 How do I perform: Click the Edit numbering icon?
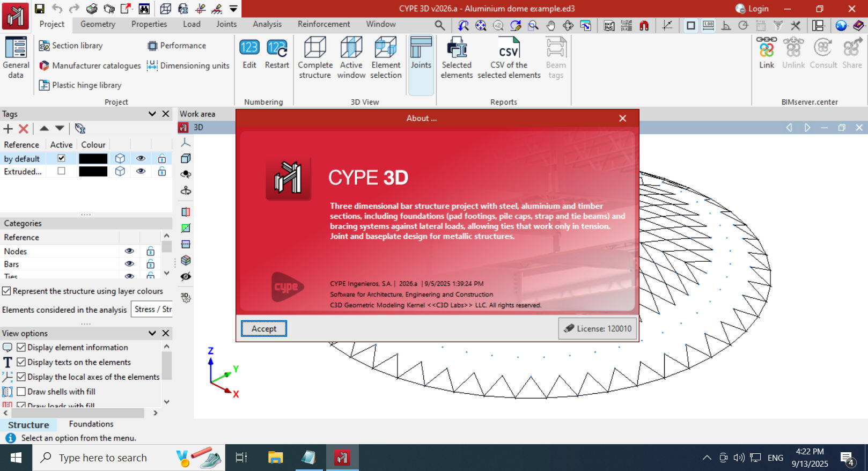pos(249,54)
